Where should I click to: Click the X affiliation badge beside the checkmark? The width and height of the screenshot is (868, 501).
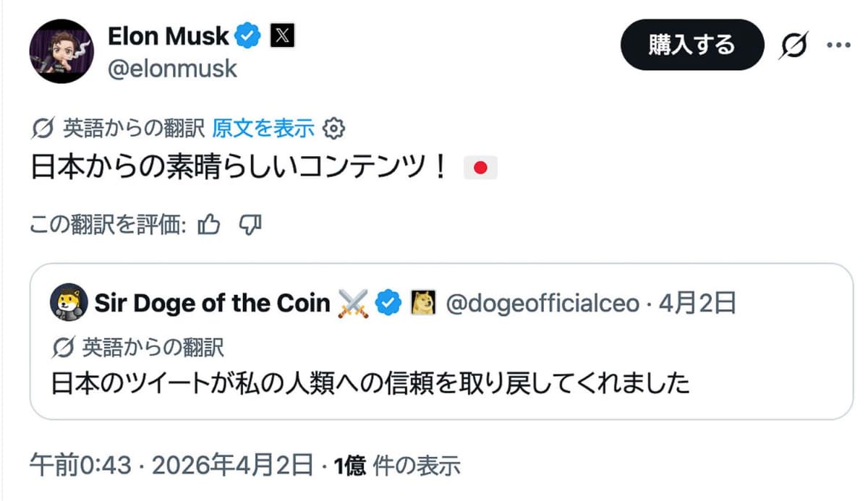point(281,35)
